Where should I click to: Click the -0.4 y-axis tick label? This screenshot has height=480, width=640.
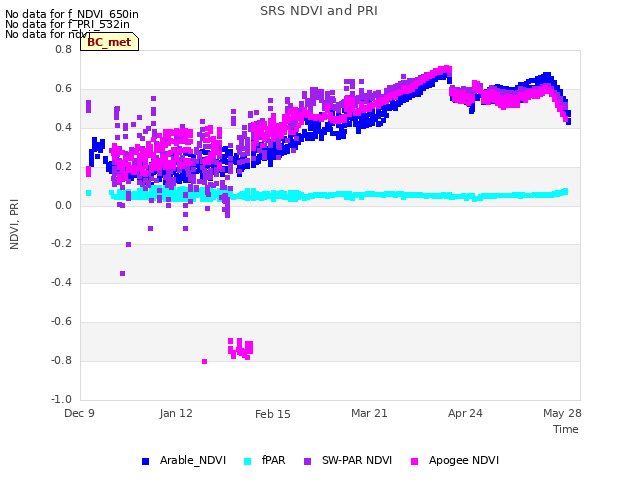click(61, 282)
